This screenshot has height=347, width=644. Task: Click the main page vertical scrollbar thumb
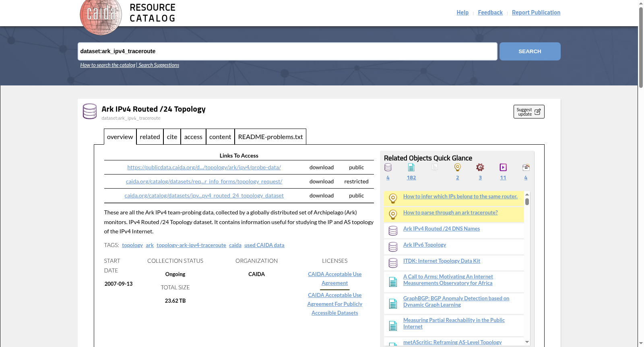[641, 47]
